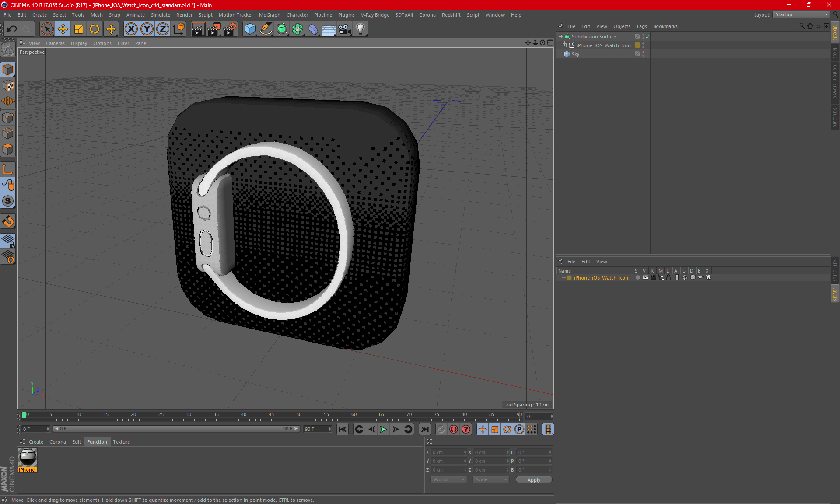Image resolution: width=840 pixels, height=504 pixels.
Task: Add a Cube primitive object
Action: (x=250, y=29)
